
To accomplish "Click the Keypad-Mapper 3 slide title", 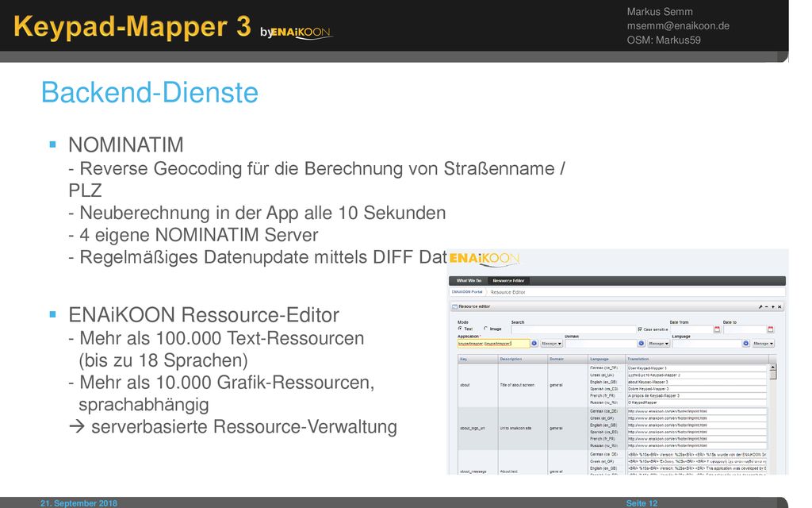I will pyautogui.click(x=132, y=26).
